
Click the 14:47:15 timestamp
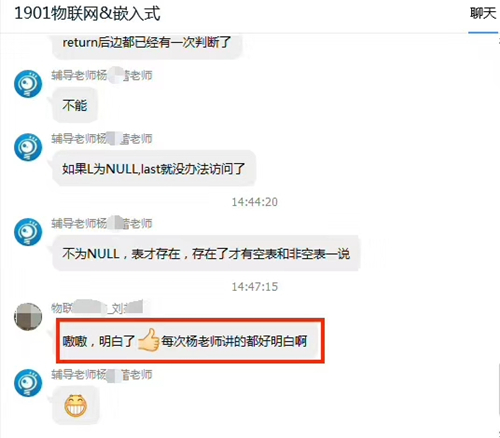255,287
